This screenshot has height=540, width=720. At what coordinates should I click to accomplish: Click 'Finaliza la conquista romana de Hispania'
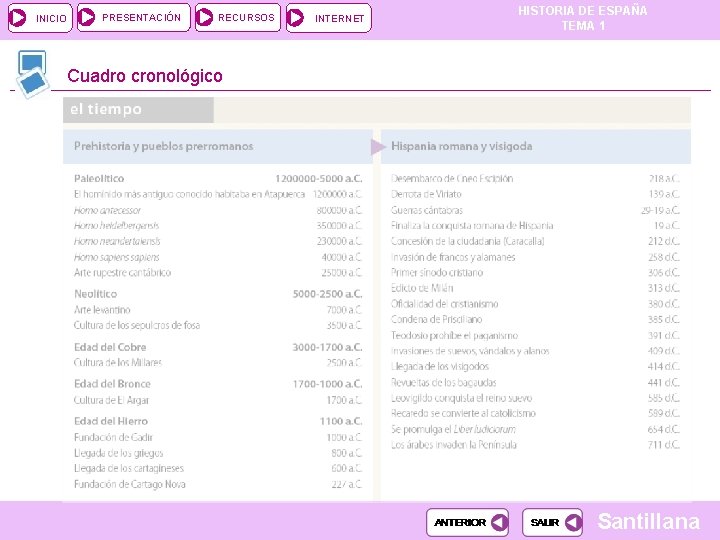tap(472, 226)
